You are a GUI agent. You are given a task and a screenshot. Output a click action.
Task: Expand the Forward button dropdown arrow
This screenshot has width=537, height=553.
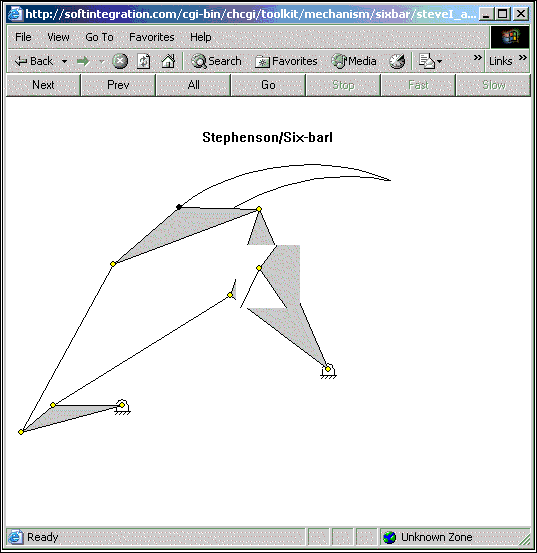102,61
